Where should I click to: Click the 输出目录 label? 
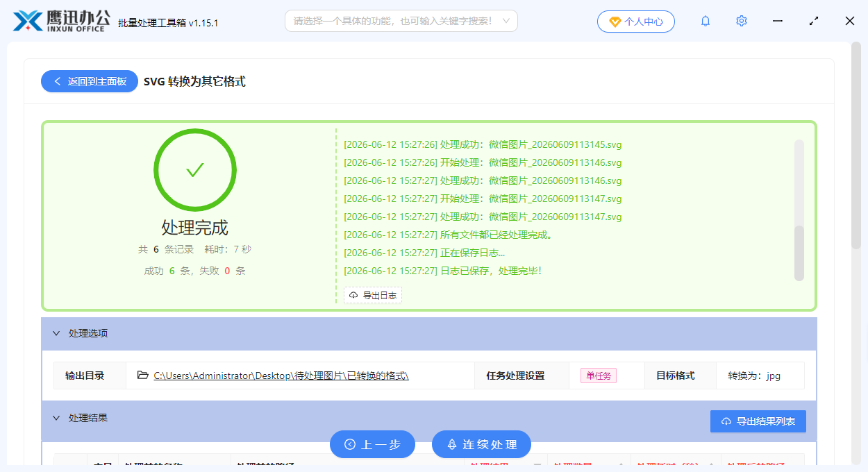[85, 376]
